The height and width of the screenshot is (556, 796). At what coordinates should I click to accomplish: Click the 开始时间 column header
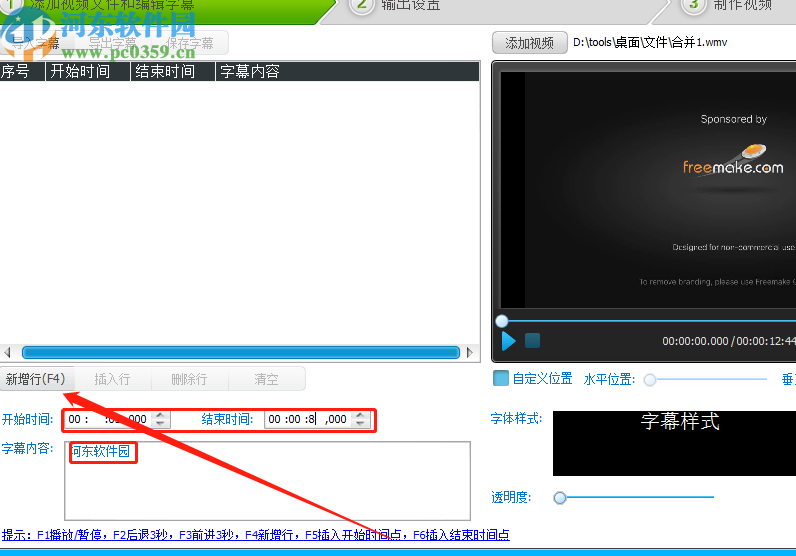click(88, 71)
